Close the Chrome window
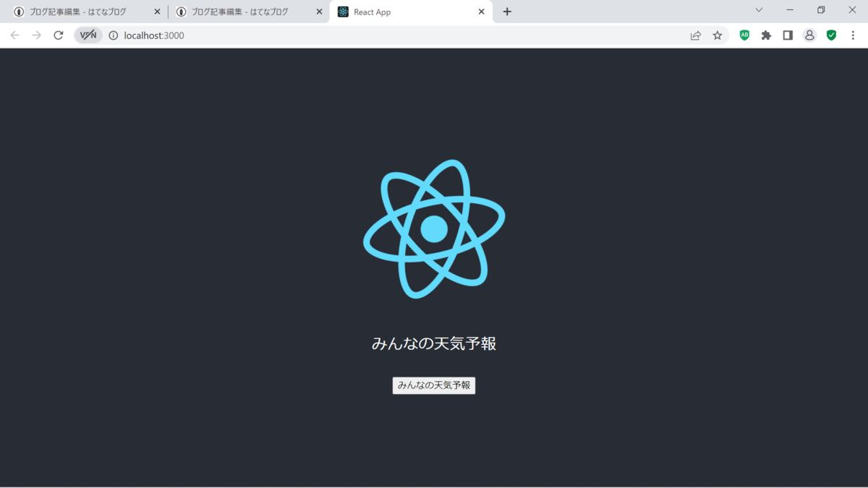 coord(852,10)
